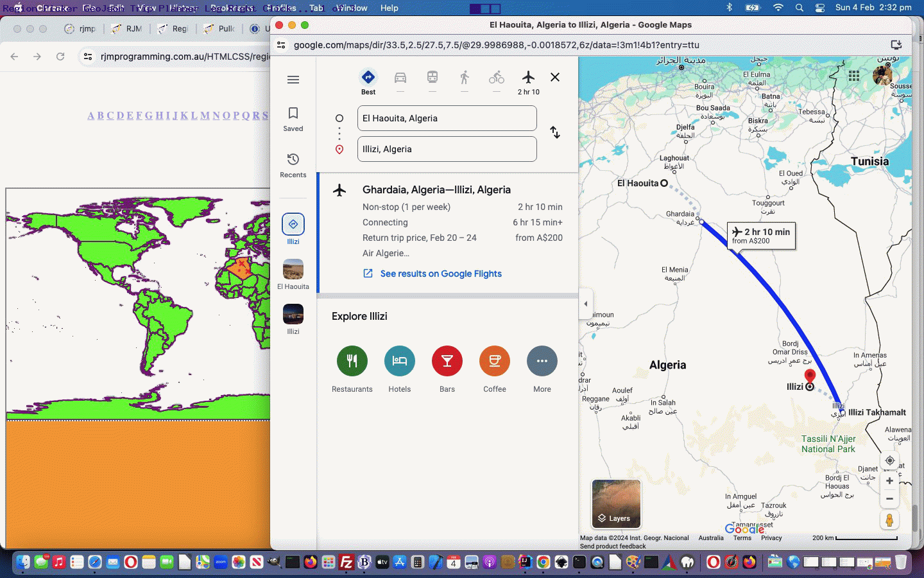Click the Algeria highlighted region on world map
924x578 pixels.
coord(241,268)
